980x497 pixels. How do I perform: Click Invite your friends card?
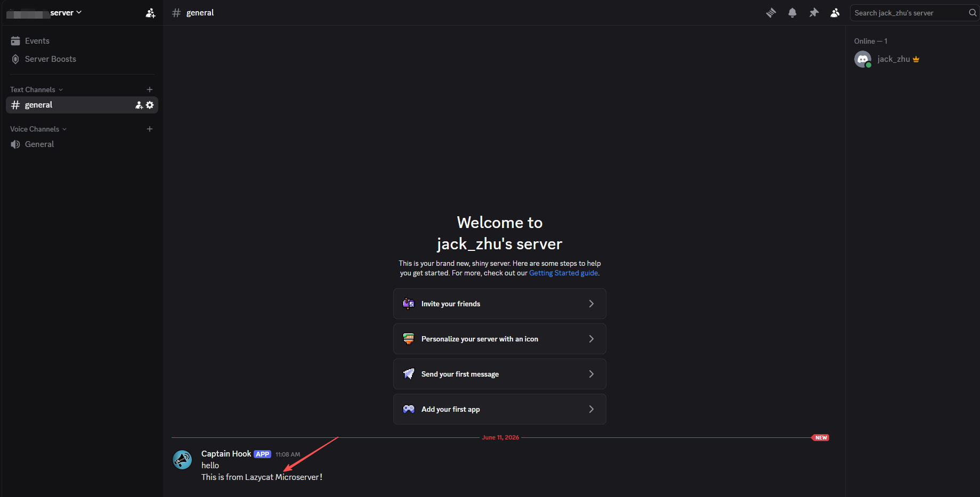pyautogui.click(x=500, y=304)
